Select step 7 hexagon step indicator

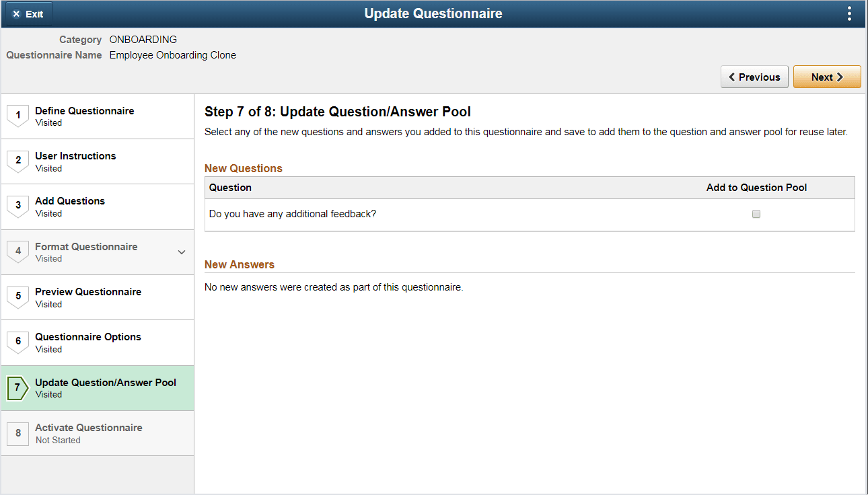tap(17, 388)
